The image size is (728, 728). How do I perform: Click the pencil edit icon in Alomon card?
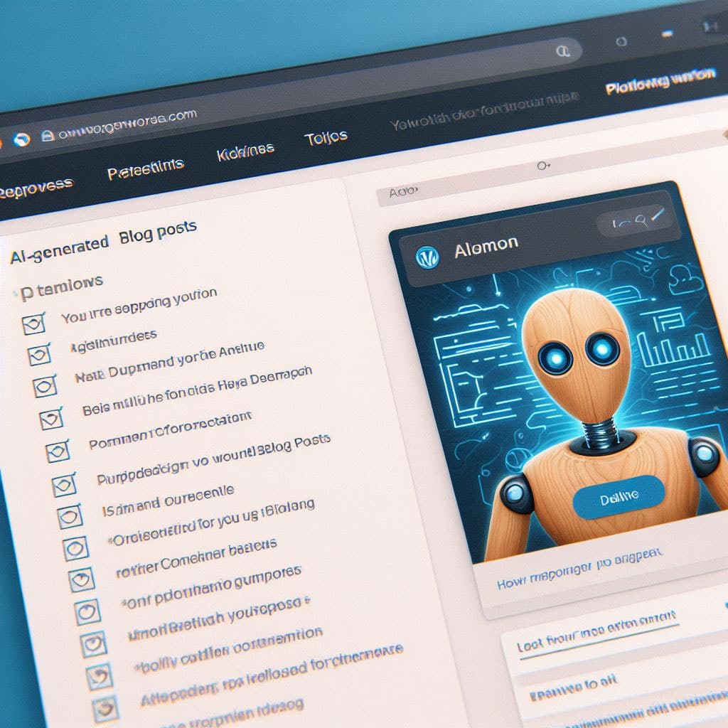point(655,215)
